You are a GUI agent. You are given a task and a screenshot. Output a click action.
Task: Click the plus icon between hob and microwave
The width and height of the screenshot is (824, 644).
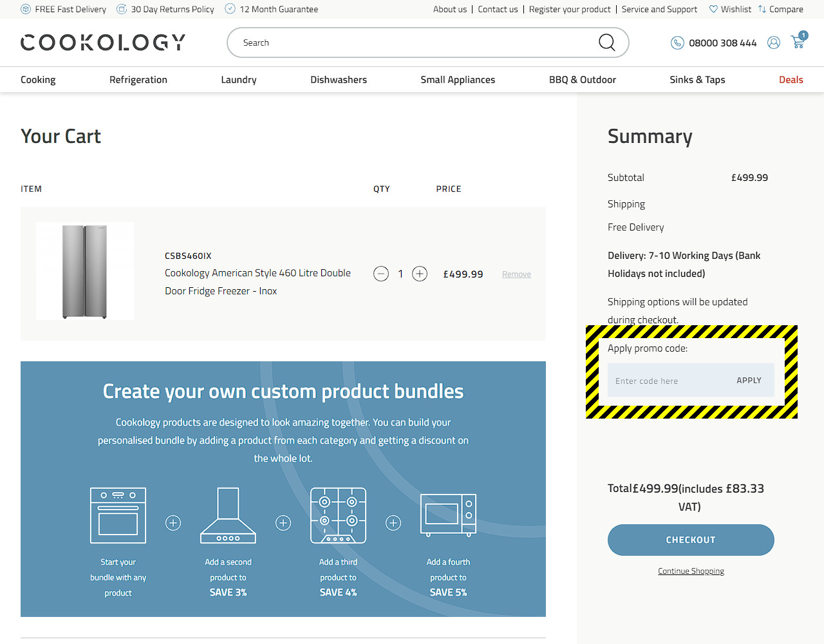pyautogui.click(x=393, y=523)
